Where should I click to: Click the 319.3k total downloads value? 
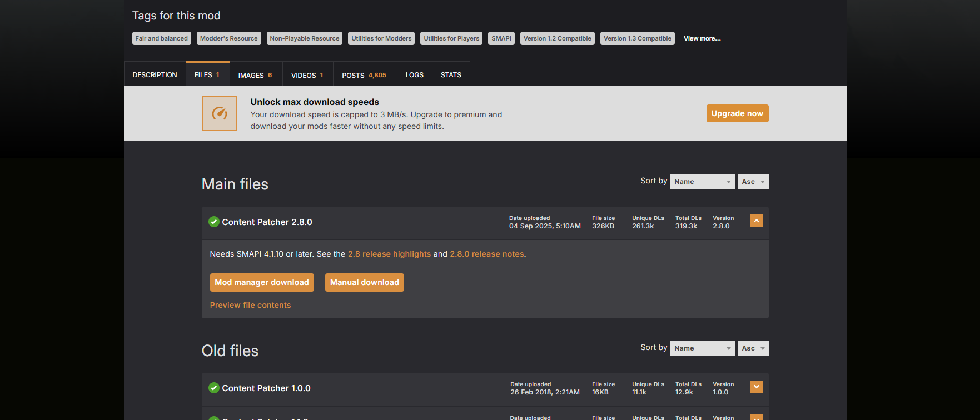(687, 226)
